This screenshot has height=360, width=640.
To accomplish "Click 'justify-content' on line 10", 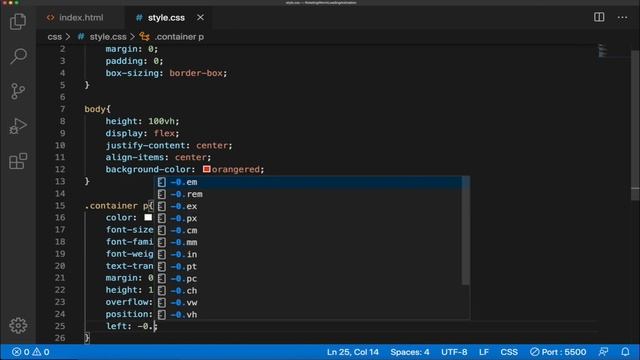I will (145, 145).
